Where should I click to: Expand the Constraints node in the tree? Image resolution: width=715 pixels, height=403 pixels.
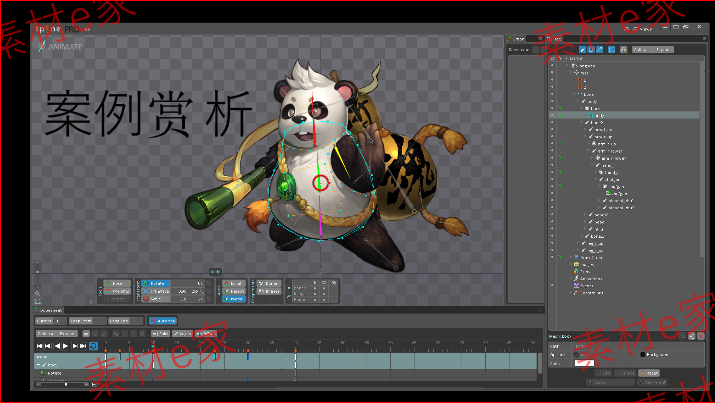click(x=572, y=293)
